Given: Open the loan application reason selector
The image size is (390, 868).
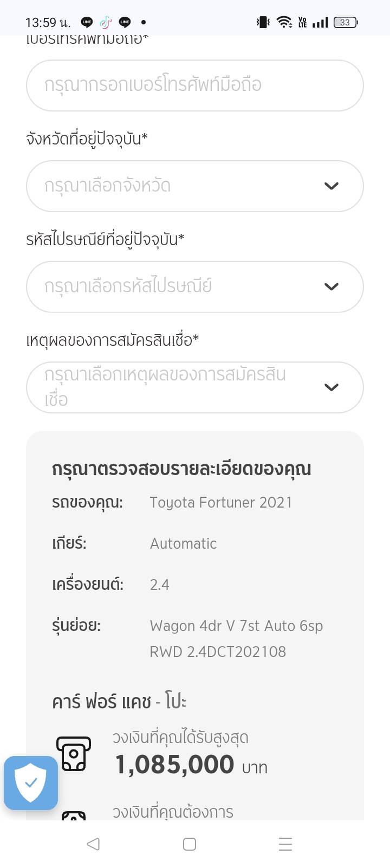Looking at the screenshot, I should pyautogui.click(x=179, y=387).
